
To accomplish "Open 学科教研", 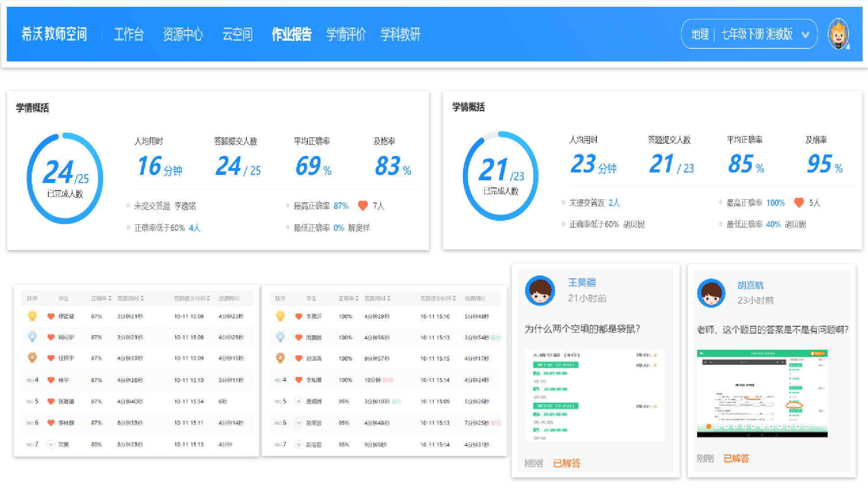I will point(400,34).
